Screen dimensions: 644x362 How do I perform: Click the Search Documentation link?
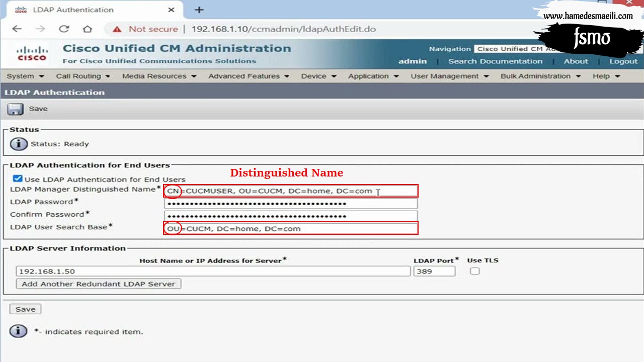(495, 61)
